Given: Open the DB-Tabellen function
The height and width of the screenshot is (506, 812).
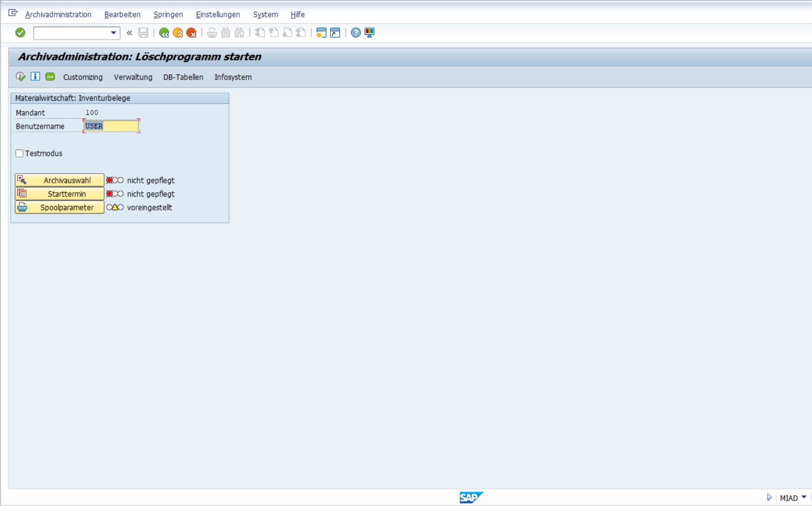Looking at the screenshot, I should coord(183,77).
